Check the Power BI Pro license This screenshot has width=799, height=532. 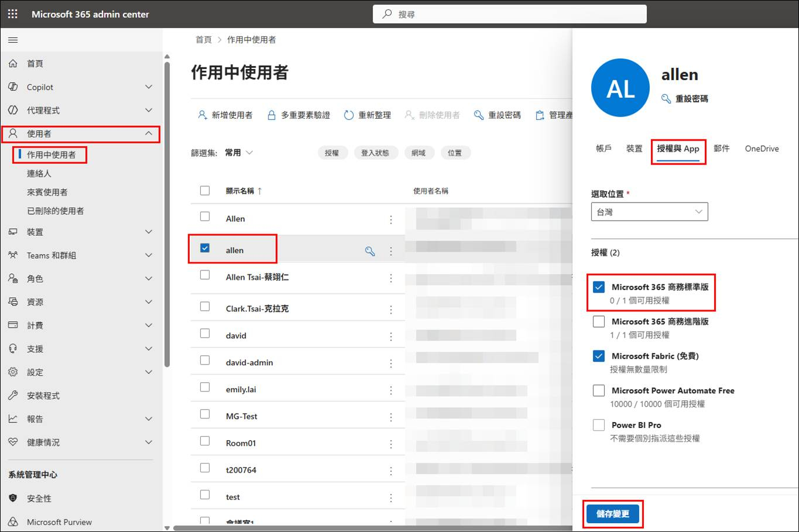599,425
